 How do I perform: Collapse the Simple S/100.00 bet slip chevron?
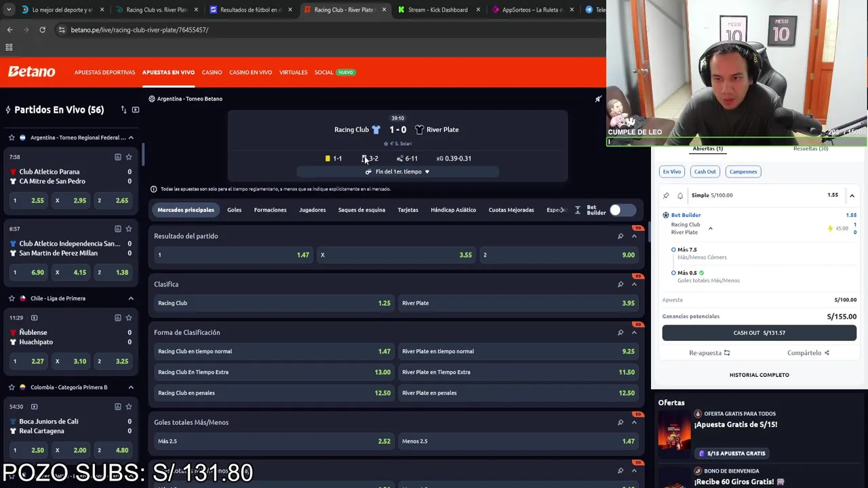(x=852, y=195)
